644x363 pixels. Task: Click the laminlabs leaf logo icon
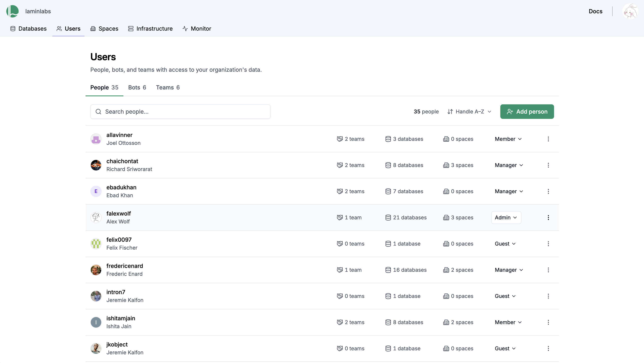point(12,11)
